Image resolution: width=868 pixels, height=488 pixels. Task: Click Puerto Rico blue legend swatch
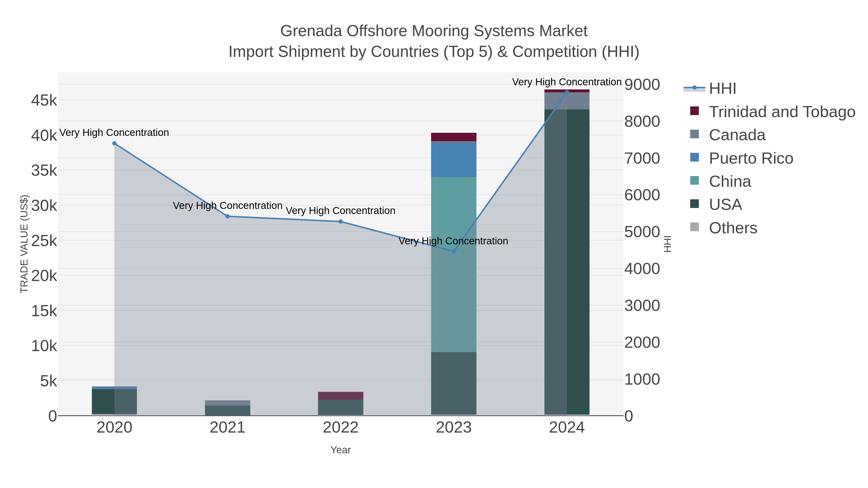click(x=694, y=157)
